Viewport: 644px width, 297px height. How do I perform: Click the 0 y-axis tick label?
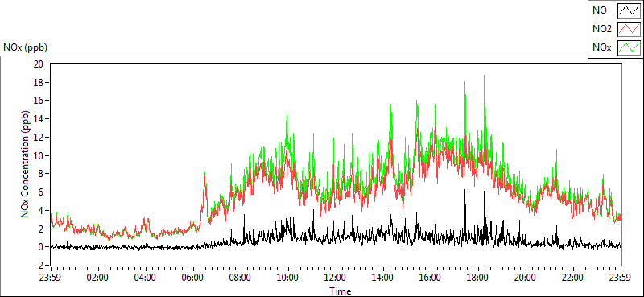[41, 247]
